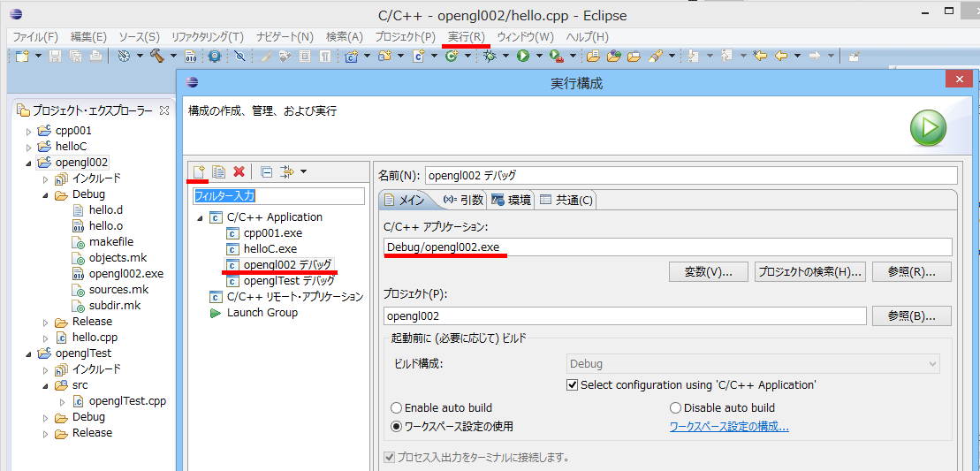Click the duplicate launch configuration icon
Image resolution: width=980 pixels, height=471 pixels.
(218, 171)
